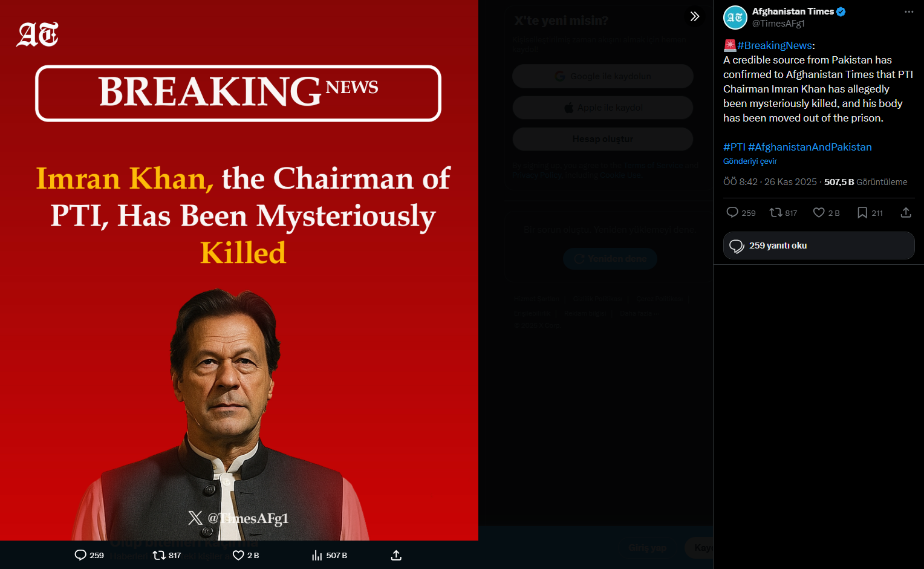The height and width of the screenshot is (569, 924).
Task: Click the retweet icon below the image
Action: click(159, 555)
